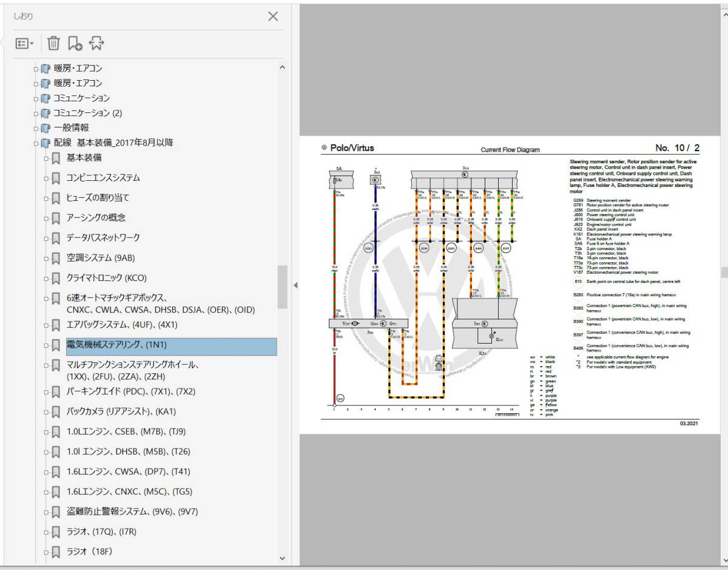This screenshot has width=728, height=570.
Task: Go to バックカメラ (リアアシスト) bookmark
Action: click(x=121, y=411)
